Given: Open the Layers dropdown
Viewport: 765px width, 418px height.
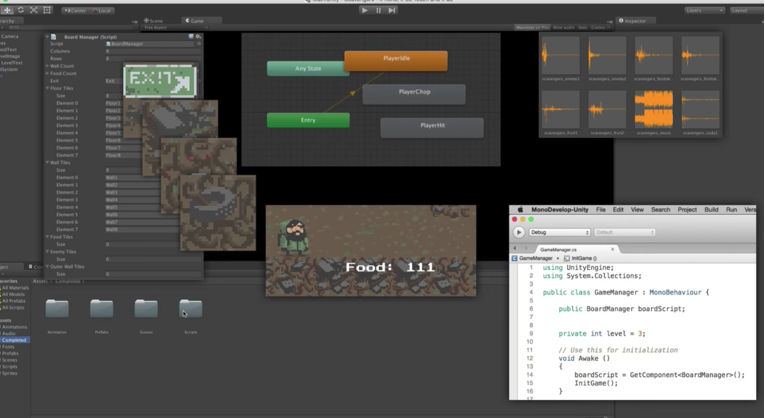Looking at the screenshot, I should (x=705, y=10).
